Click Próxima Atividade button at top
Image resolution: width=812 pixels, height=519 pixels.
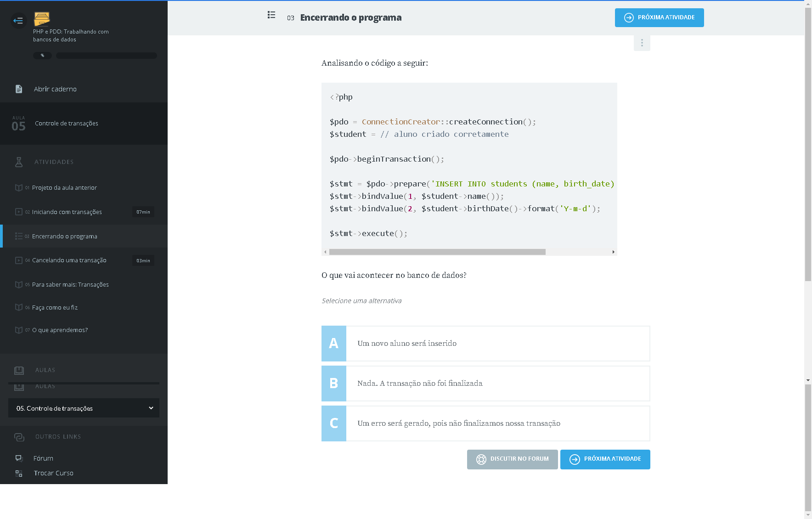[x=659, y=17]
